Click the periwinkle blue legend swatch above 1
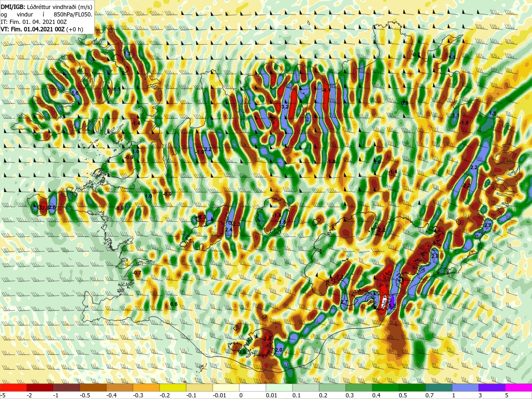532x399 pixels. (x=465, y=387)
